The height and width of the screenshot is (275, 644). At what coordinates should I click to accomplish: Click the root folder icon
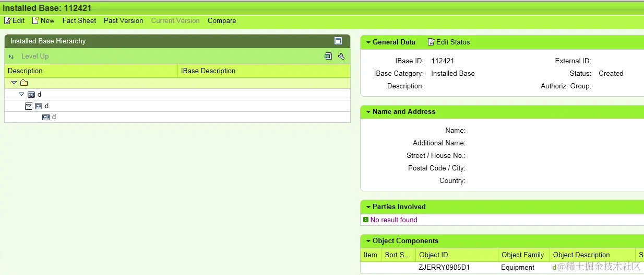(24, 83)
